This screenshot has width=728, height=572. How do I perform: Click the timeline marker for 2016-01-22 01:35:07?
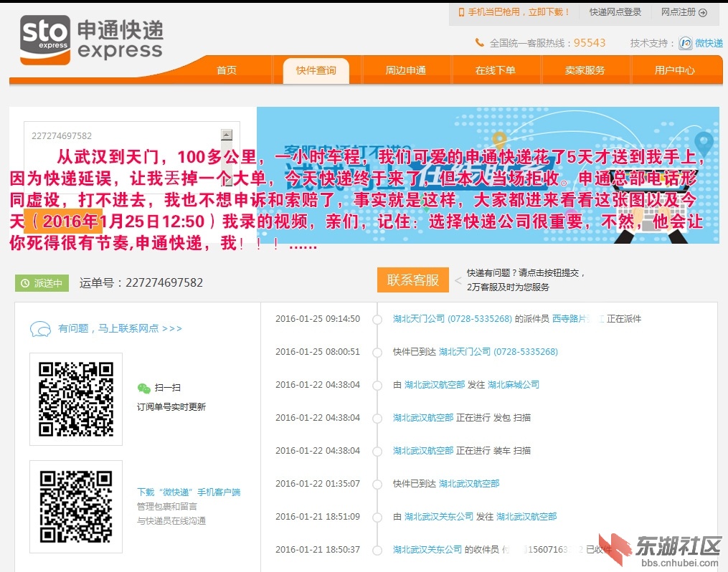pos(377,484)
